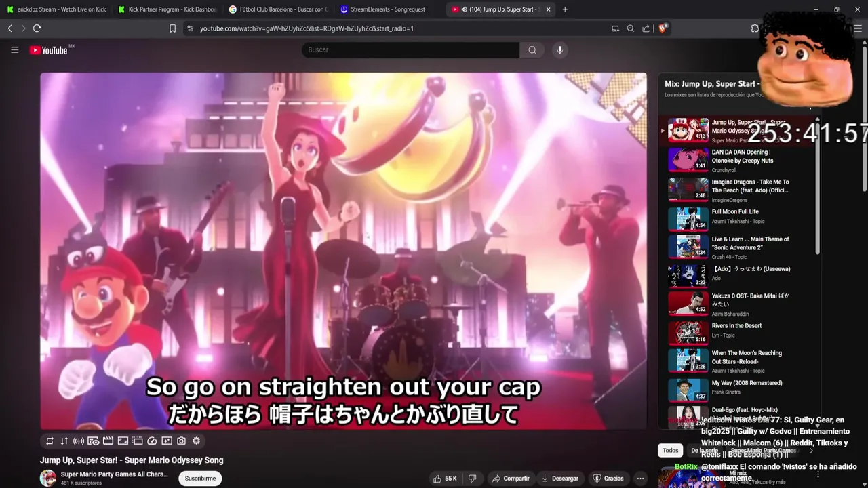This screenshot has height=488, width=868.
Task: Click the Descargar download button
Action: click(559, 479)
